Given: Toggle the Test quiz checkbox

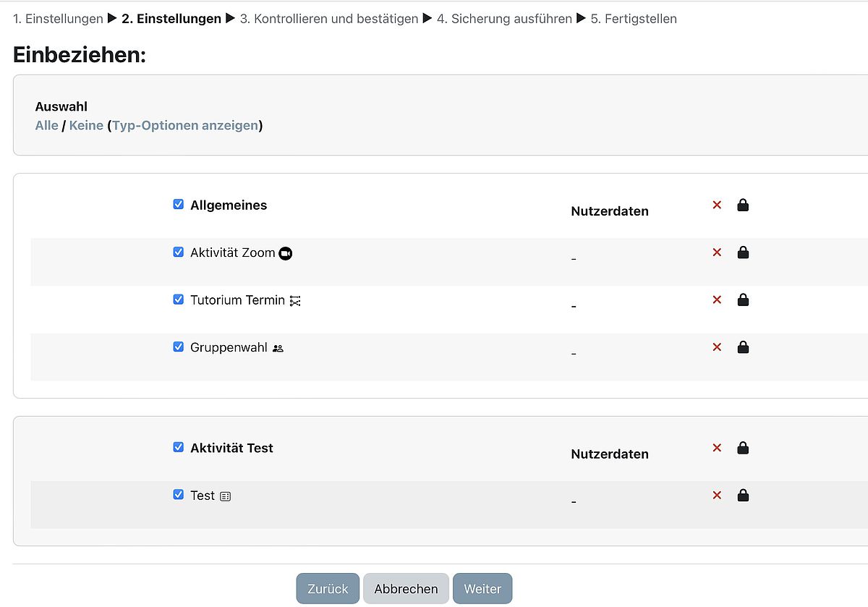Looking at the screenshot, I should point(179,495).
